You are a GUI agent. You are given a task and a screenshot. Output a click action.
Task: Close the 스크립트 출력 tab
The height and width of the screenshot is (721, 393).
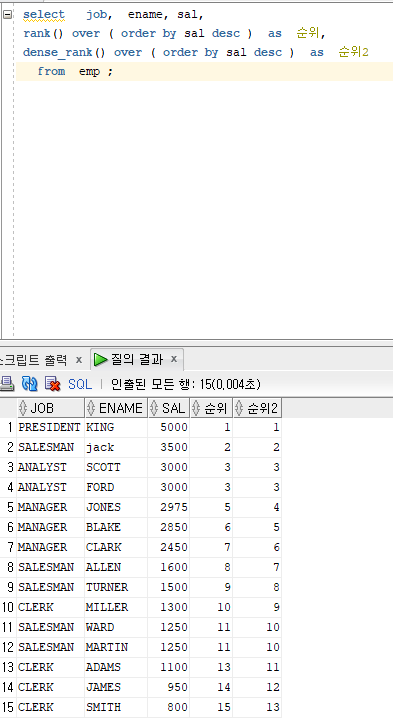click(79, 360)
